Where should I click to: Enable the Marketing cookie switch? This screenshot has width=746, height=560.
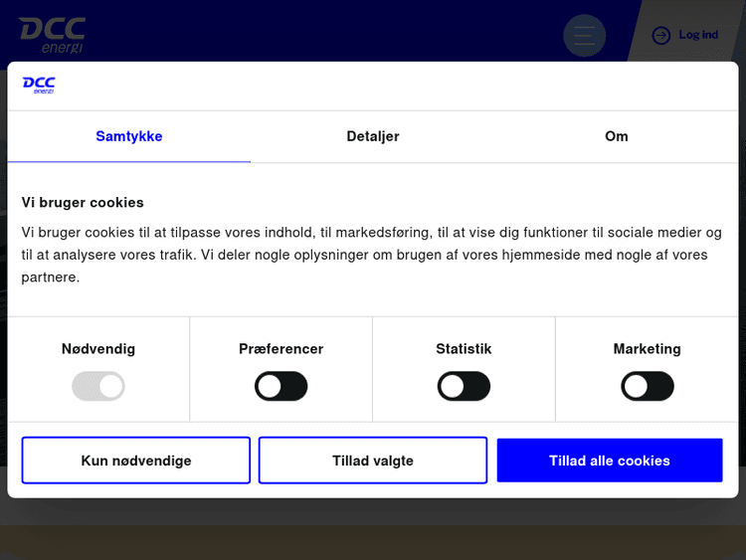click(x=648, y=386)
